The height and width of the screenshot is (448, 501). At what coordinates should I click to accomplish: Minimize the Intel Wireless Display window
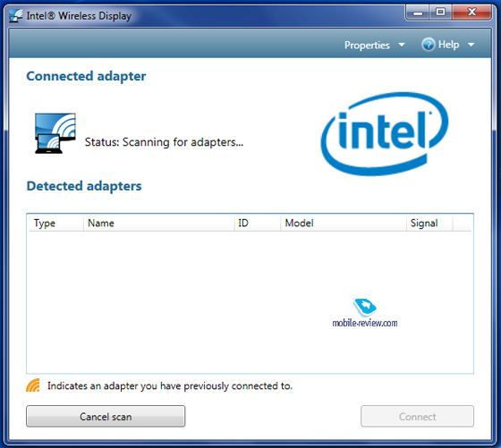coord(417,13)
